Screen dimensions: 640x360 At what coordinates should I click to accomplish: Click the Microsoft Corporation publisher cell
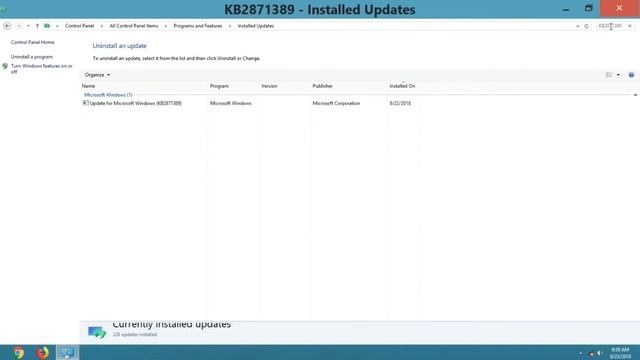point(336,103)
